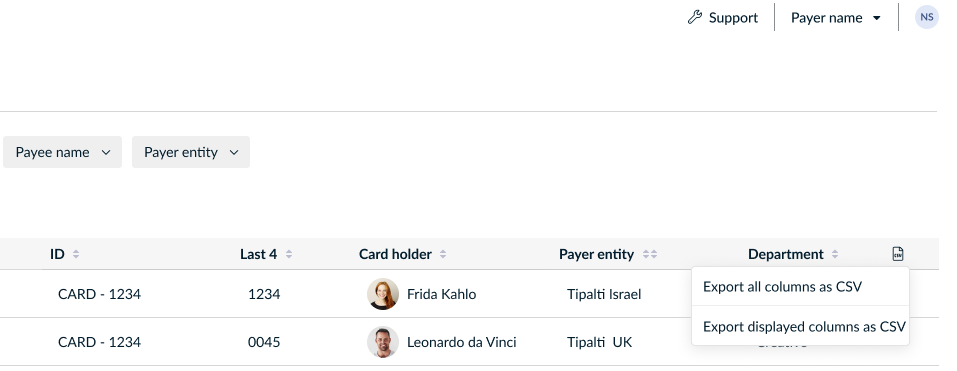Image resolution: width=957 pixels, height=371 pixels.
Task: Sort the Department column
Action: [835, 254]
